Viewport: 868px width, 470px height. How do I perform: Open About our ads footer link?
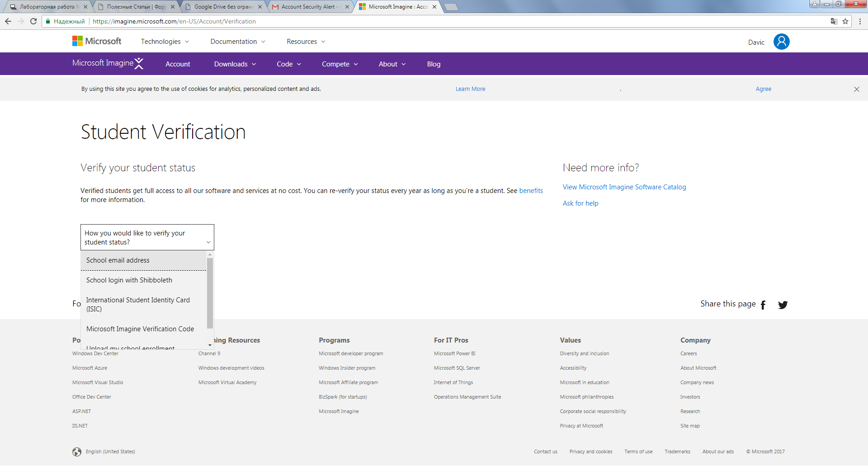click(718, 451)
